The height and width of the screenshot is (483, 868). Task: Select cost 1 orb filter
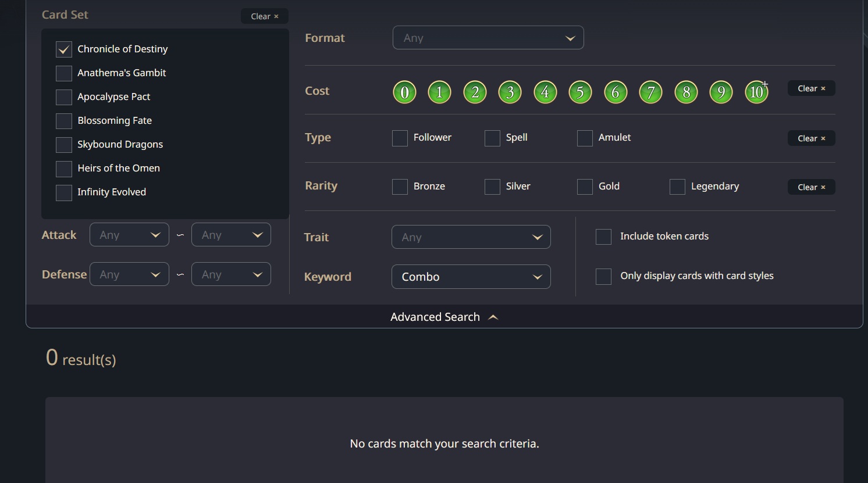pos(440,92)
